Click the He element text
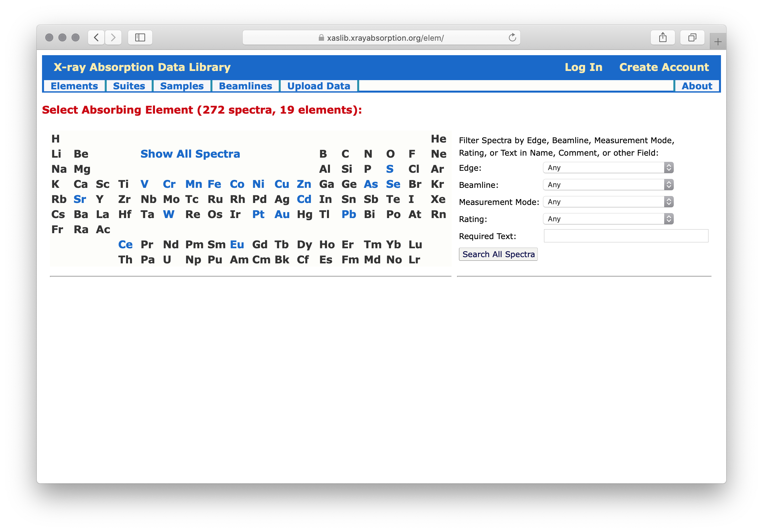The width and height of the screenshot is (763, 532). (x=438, y=139)
